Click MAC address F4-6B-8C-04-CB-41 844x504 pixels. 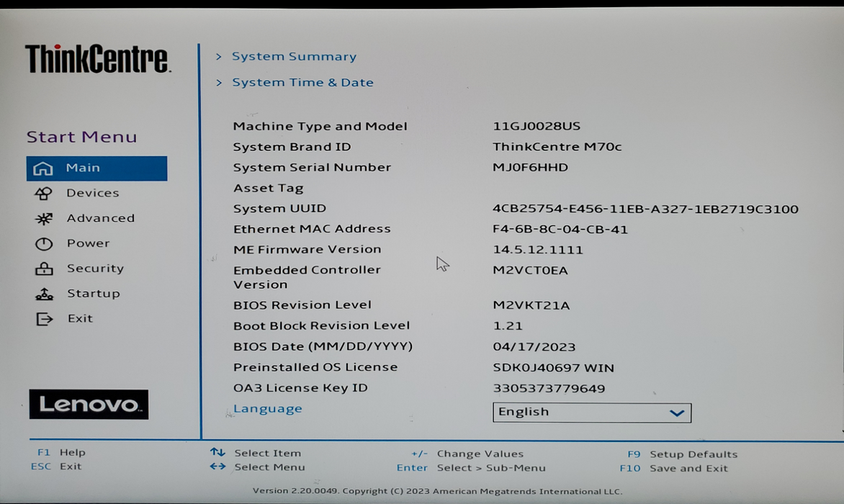tap(560, 230)
